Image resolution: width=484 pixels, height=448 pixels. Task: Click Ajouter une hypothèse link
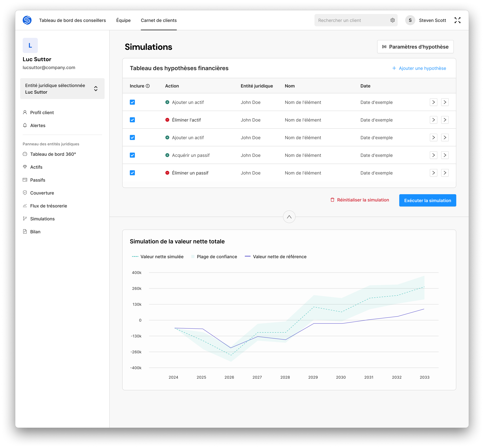[419, 68]
